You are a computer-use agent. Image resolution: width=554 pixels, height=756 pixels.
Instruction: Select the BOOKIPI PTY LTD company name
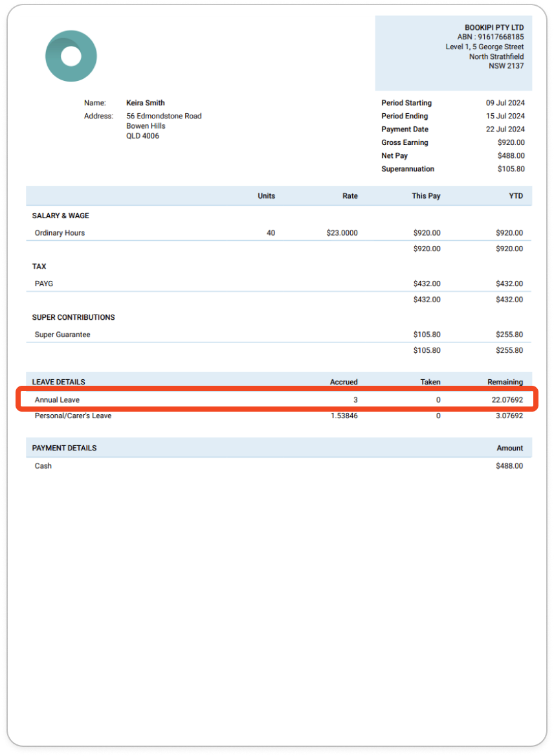494,27
